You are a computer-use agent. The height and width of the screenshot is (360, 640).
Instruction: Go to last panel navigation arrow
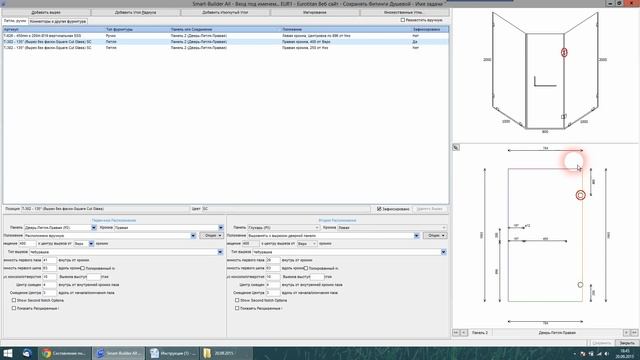634,333
